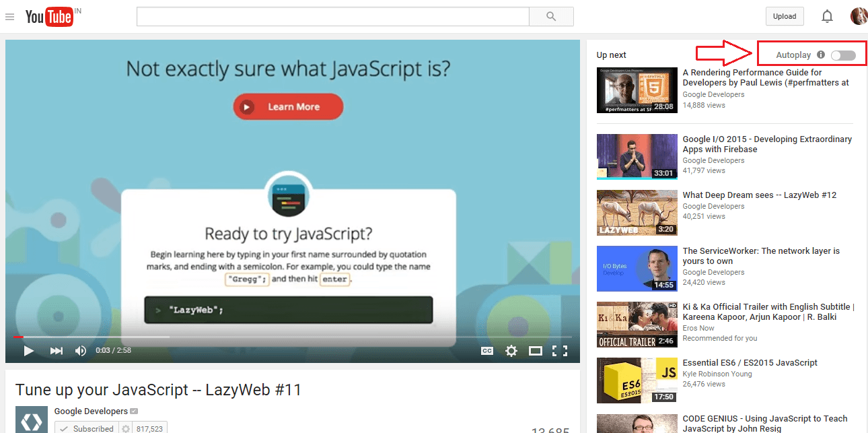Image resolution: width=868 pixels, height=433 pixels.
Task: Visit the Eros Now channel link
Action: click(x=699, y=328)
